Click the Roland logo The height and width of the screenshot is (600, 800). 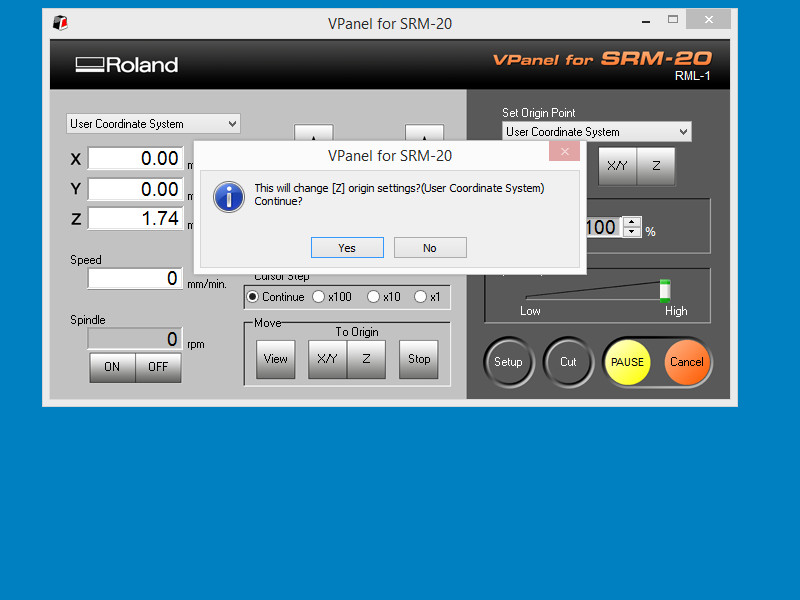pyautogui.click(x=127, y=65)
